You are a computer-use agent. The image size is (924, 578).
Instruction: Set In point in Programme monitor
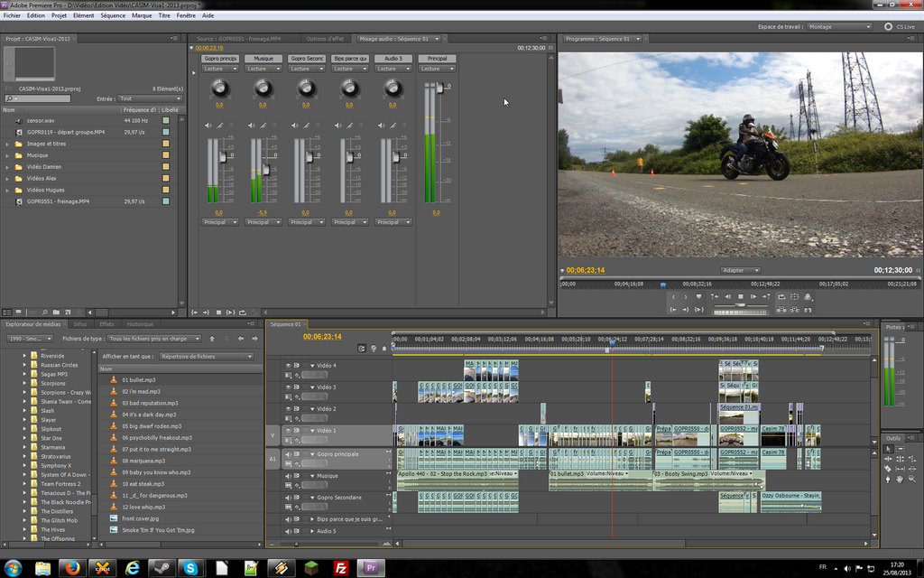click(673, 296)
